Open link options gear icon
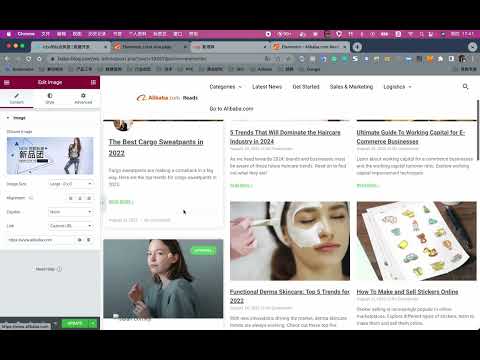This screenshot has width=480, height=360. coord(79,240)
